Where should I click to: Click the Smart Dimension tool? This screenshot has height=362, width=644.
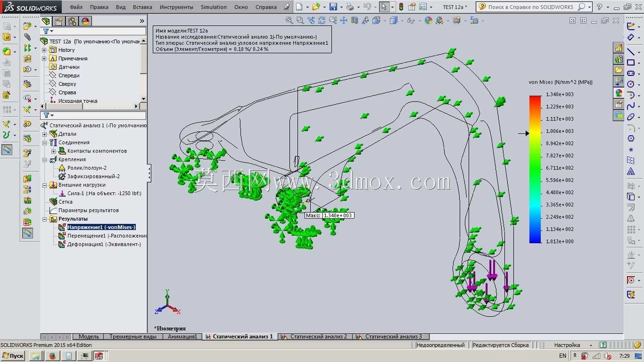pos(631,37)
